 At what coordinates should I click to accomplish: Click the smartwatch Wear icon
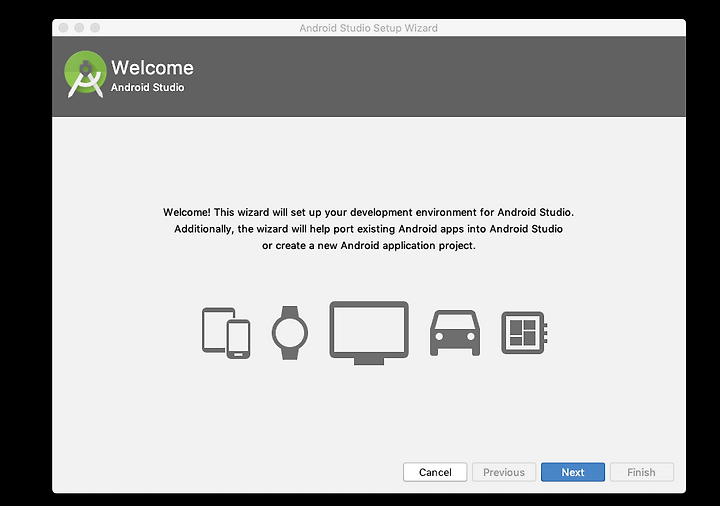pos(290,333)
